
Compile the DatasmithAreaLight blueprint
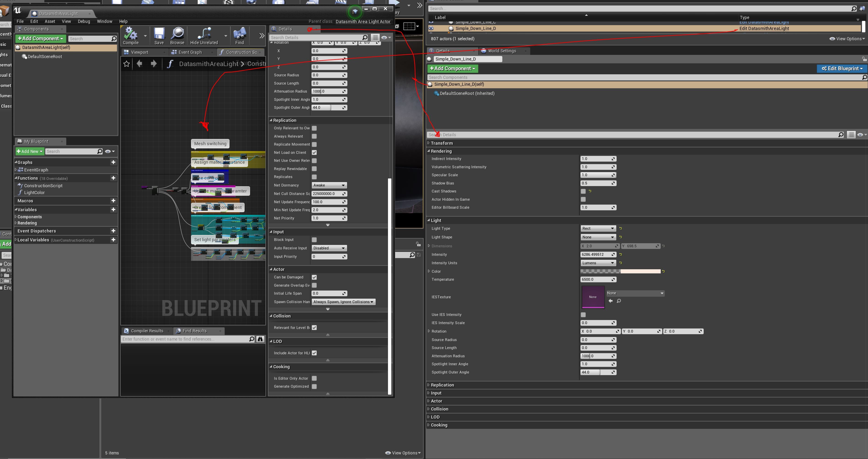(x=131, y=36)
